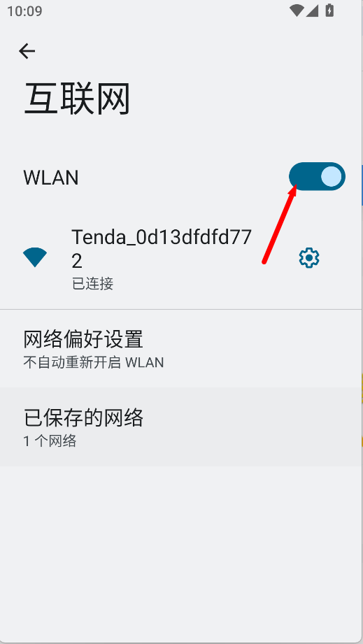This screenshot has width=363, height=644.
Task: Tap the 不自动重新开启 WLAN subtitle
Action: (94, 363)
